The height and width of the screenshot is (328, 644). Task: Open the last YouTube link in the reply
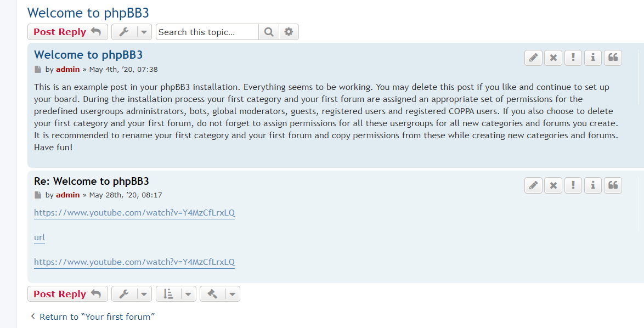(134, 262)
